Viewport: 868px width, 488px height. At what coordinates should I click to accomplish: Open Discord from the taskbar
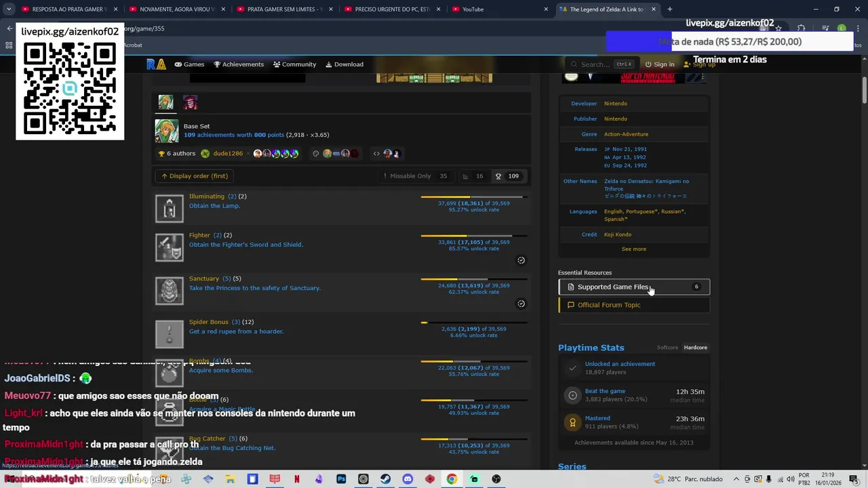click(408, 479)
